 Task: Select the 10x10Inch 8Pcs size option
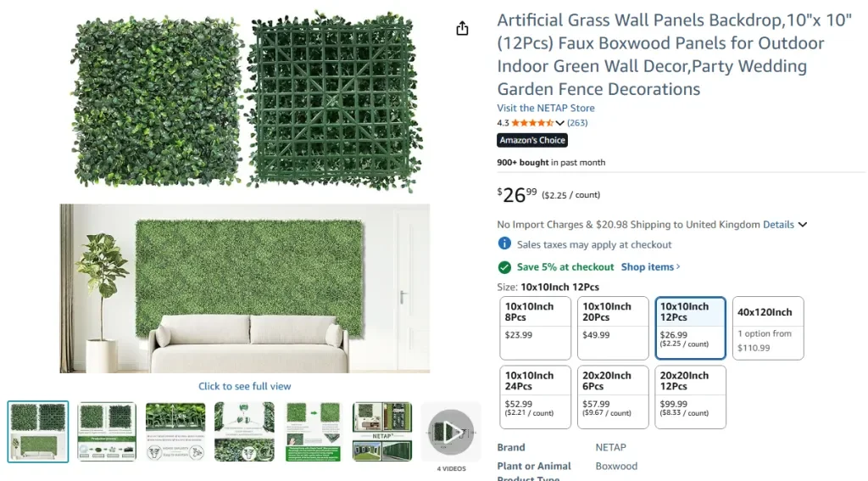point(536,327)
